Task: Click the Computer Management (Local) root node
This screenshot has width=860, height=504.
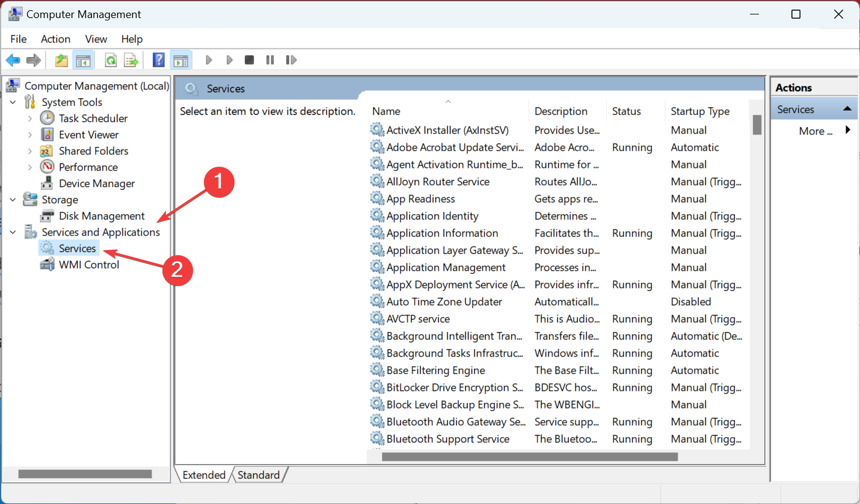Action: (97, 86)
